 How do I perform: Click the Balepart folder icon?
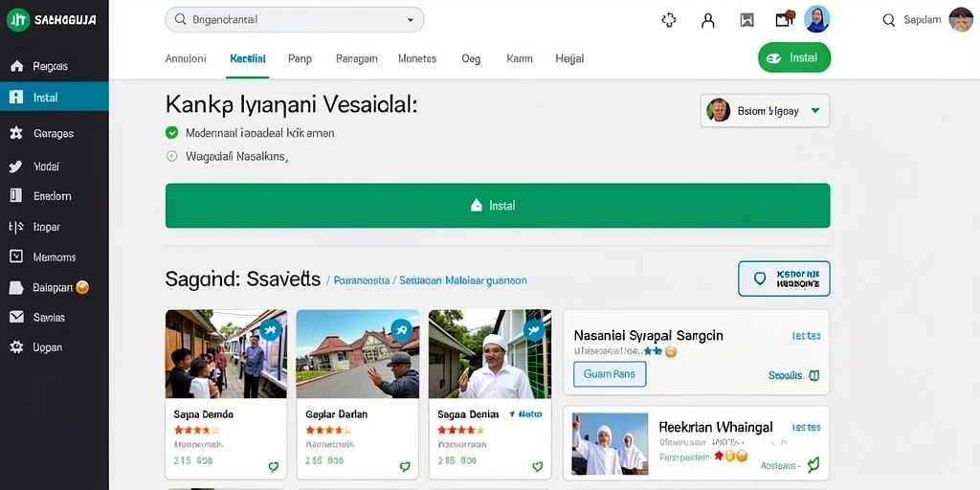click(x=16, y=287)
